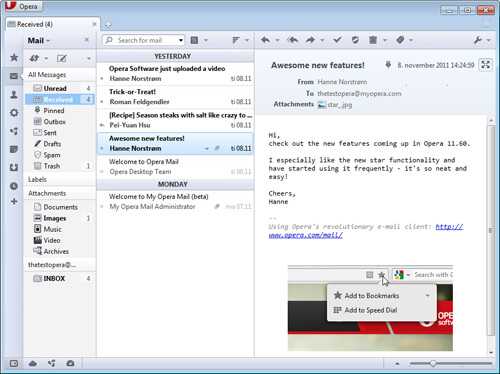
Task: Open the Trash mail folder
Action: 60,166
